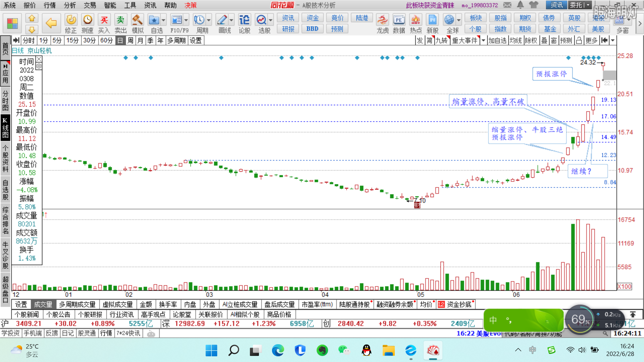The width and height of the screenshot is (644, 362).
Task: Select the 个股公告 tab
Action: [58, 314]
